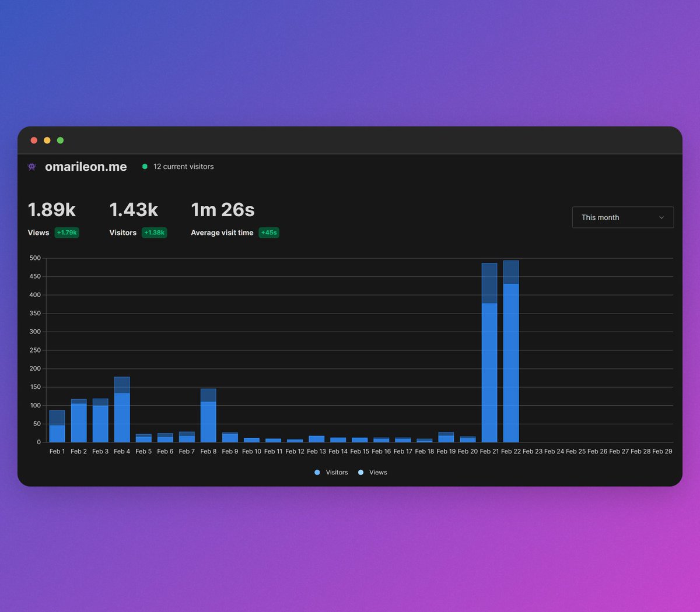
Task: Select the Feb 3 bar in the chart
Action: coord(100,421)
